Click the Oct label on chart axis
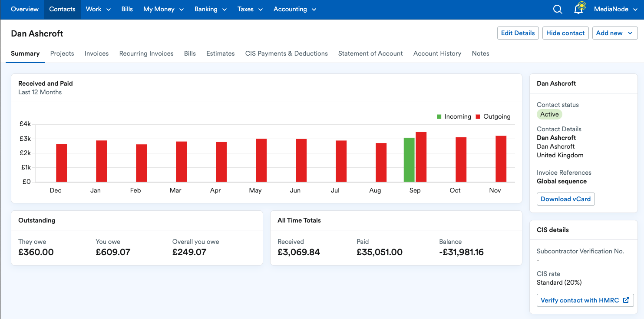 click(455, 190)
